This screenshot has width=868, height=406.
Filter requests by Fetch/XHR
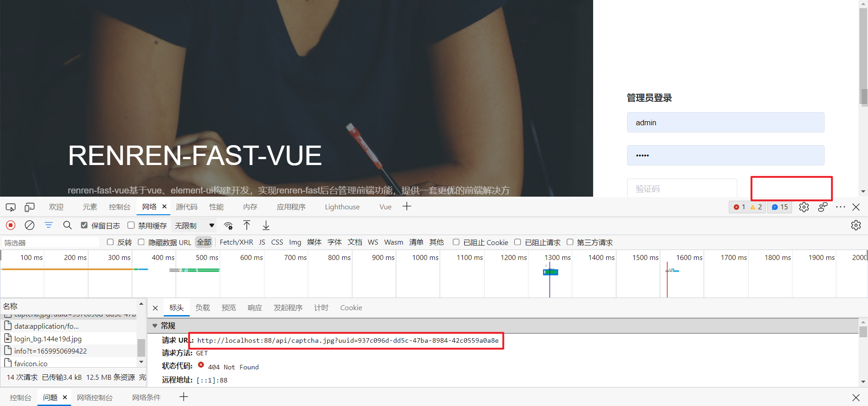(x=236, y=242)
